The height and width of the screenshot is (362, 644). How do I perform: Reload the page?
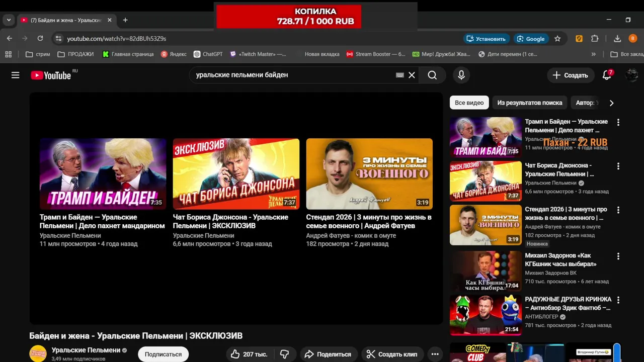coord(40,39)
